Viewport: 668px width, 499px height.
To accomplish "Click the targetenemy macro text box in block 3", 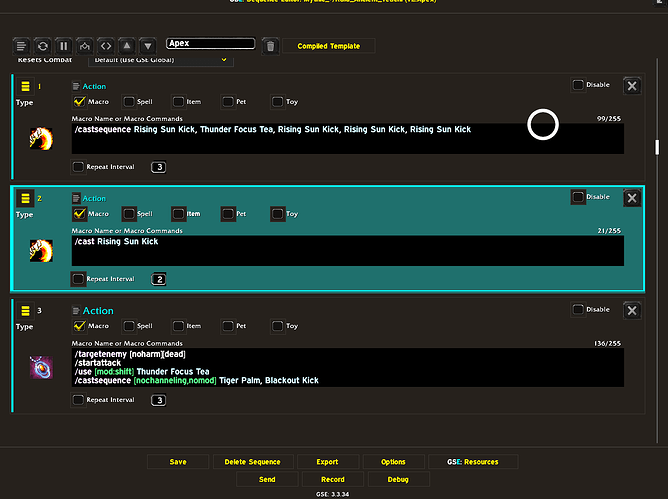I will click(348, 367).
